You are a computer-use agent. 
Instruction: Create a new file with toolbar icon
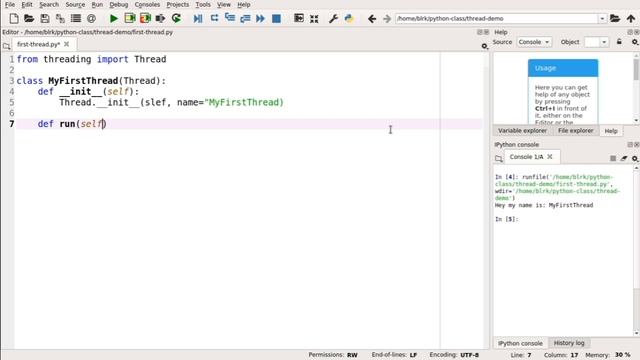14,18
